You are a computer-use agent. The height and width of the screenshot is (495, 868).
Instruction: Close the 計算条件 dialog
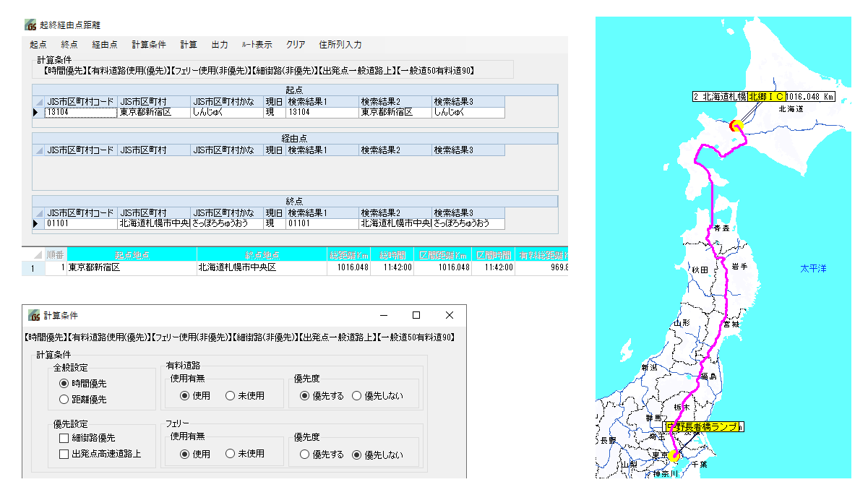pyautogui.click(x=449, y=315)
